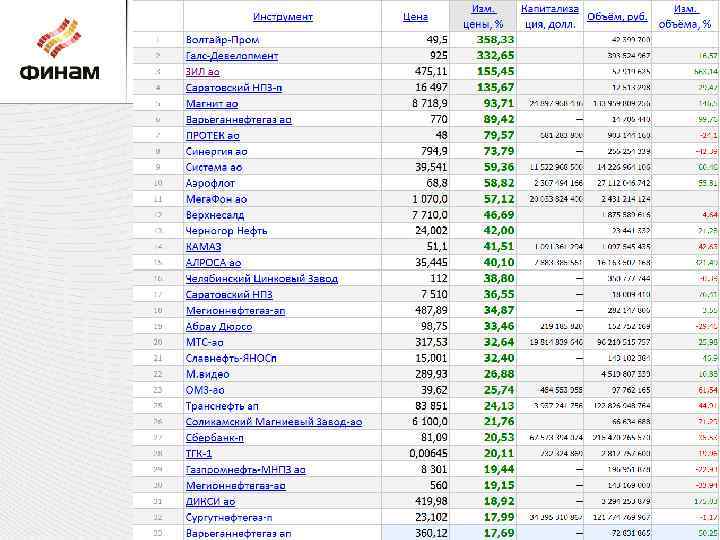The image size is (720, 540).
Task: Click the 358,33 price change value
Action: 495,39
